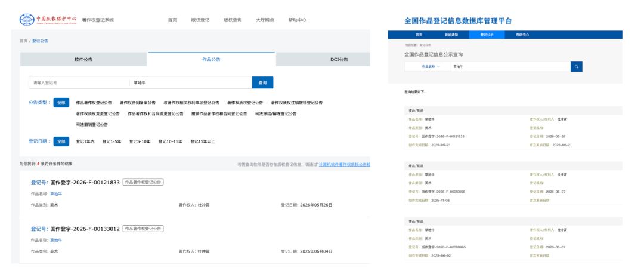This screenshot has height=274, width=644.
Task: Select 司法冻结/解冻登记公告 filter
Action: (x=275, y=113)
